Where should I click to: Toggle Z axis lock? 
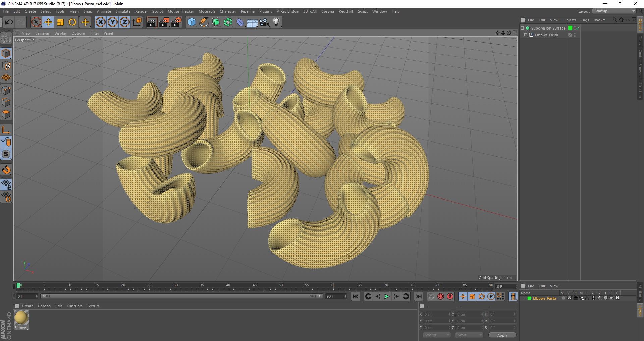[x=125, y=22]
